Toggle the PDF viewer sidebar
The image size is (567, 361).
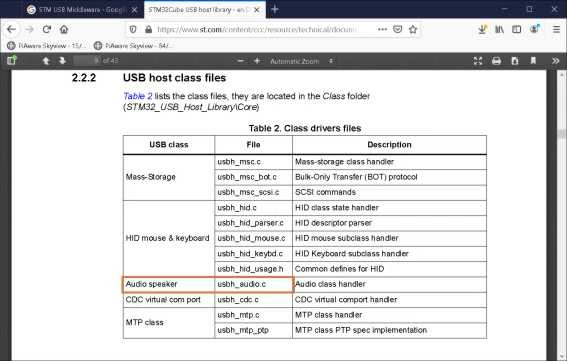(x=12, y=60)
